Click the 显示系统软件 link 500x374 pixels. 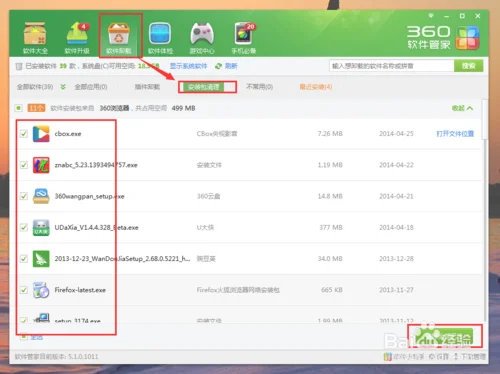[x=188, y=66]
